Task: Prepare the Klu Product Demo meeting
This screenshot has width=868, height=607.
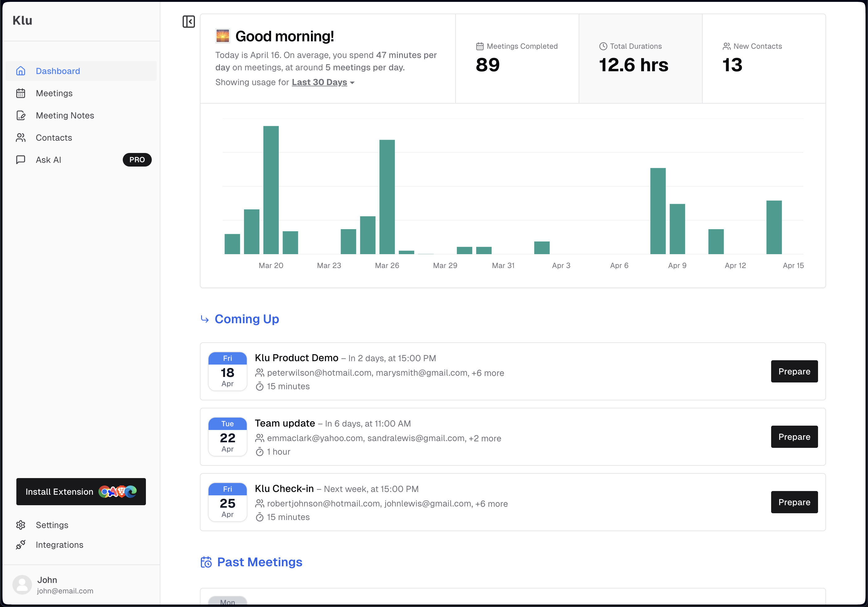Action: click(794, 371)
